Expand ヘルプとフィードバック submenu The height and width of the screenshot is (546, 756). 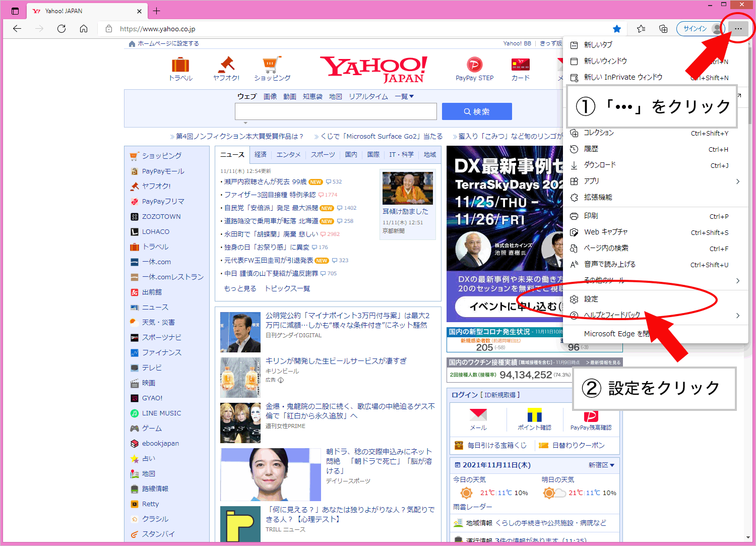coord(655,316)
